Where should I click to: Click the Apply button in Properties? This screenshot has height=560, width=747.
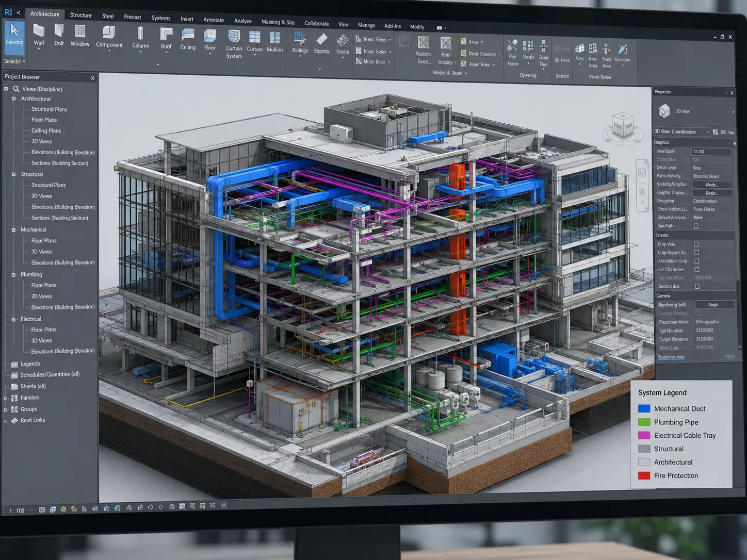pyautogui.click(x=730, y=357)
